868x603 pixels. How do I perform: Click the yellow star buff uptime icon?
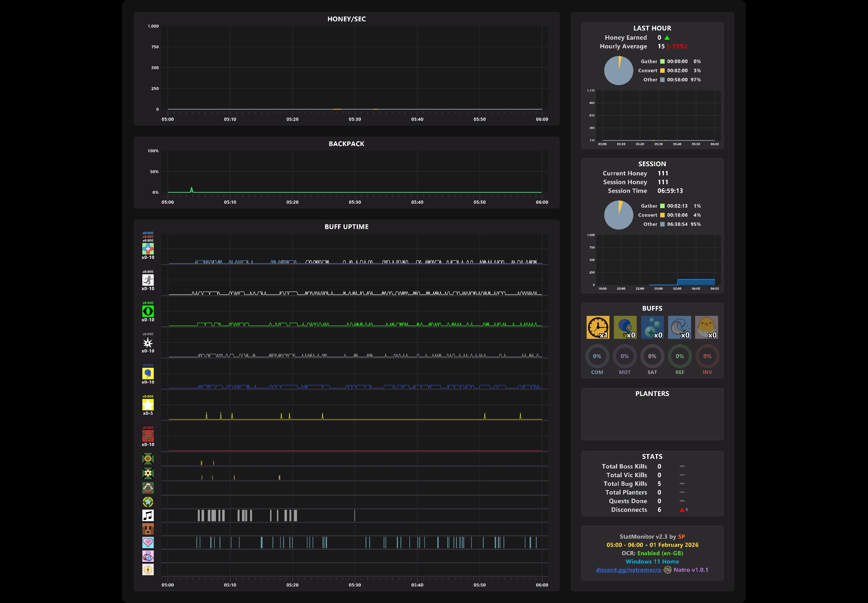point(148,405)
